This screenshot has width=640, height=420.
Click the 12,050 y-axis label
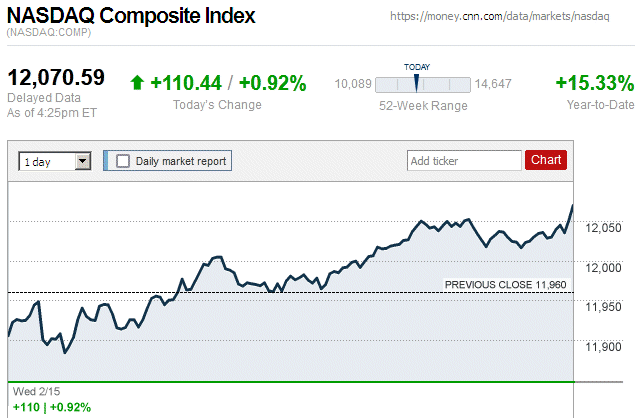[603, 228]
